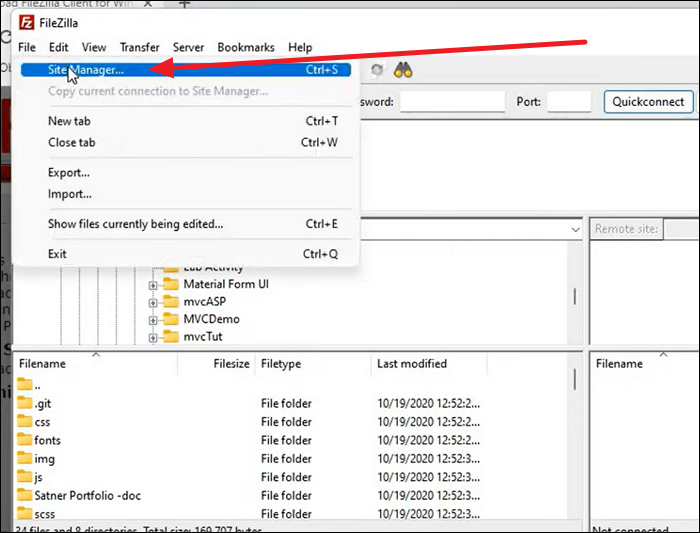700x533 pixels.
Task: Click File folder type of fonts row
Action: tap(286, 440)
